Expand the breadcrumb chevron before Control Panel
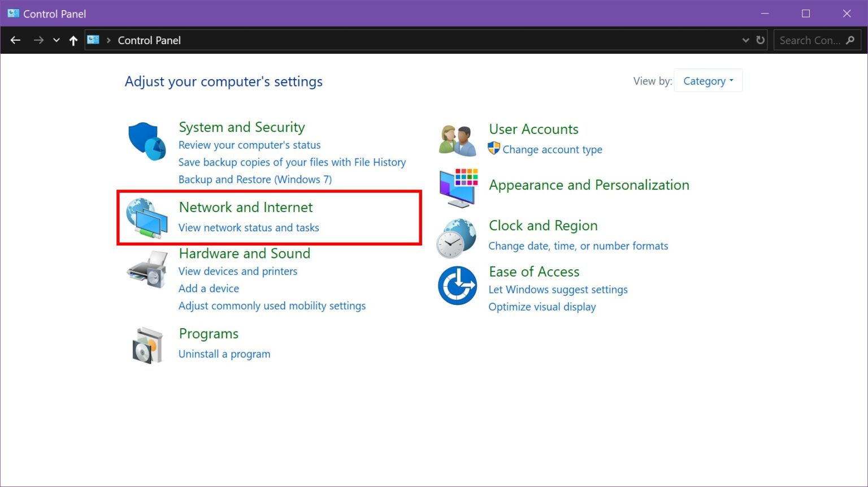The image size is (868, 487). (108, 40)
